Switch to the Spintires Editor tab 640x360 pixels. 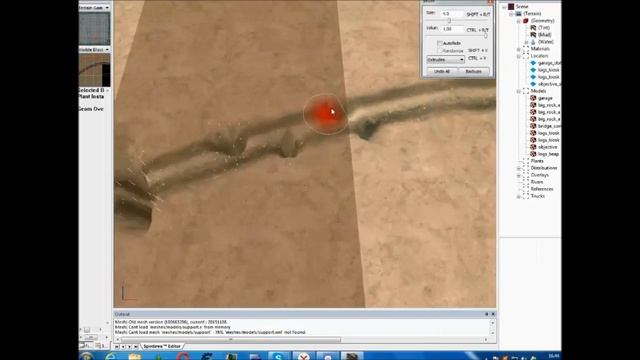coord(162,346)
